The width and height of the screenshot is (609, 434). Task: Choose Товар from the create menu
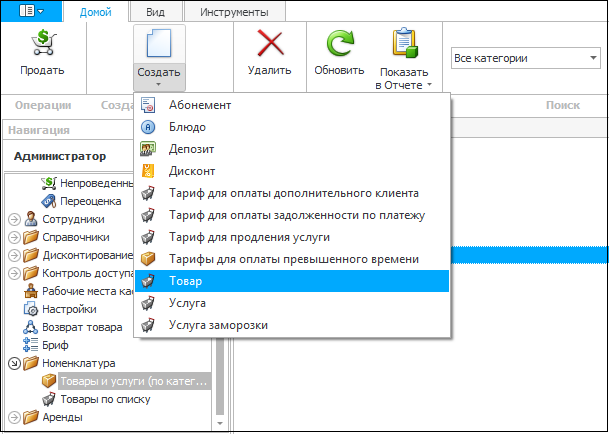[x=292, y=281]
